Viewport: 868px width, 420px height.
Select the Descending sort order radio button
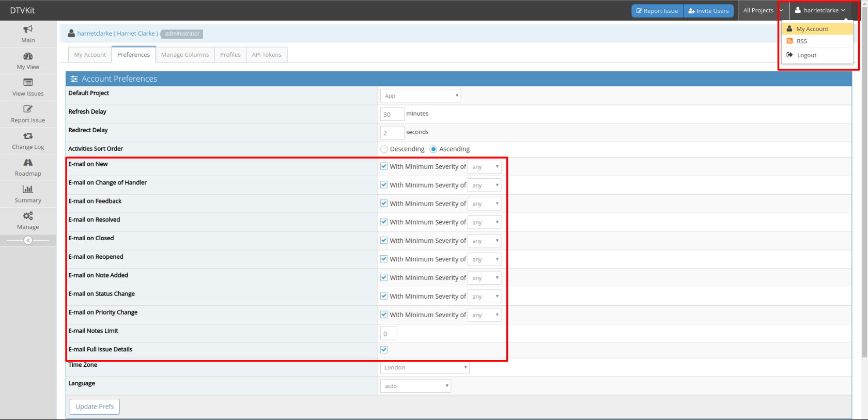pyautogui.click(x=384, y=149)
